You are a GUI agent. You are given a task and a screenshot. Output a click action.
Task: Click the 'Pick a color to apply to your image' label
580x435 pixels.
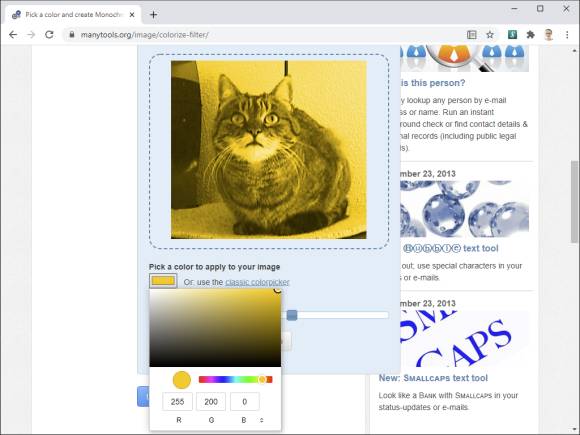tap(215, 267)
